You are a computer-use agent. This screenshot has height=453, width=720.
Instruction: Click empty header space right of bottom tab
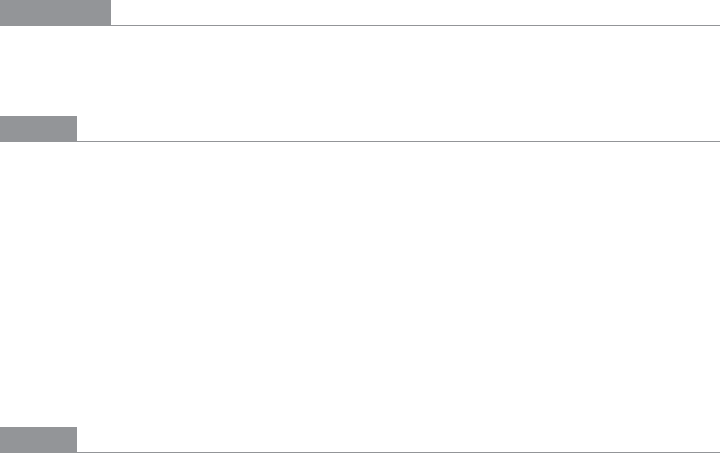click(x=398, y=440)
